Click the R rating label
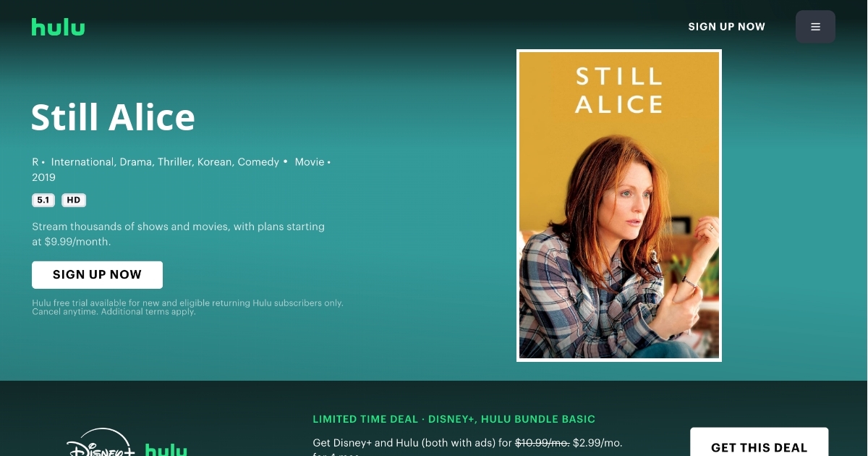This screenshot has width=868, height=456. click(x=35, y=162)
